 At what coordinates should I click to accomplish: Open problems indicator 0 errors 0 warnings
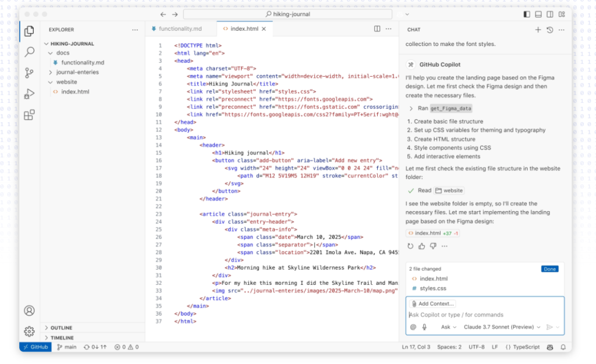pyautogui.click(x=126, y=347)
